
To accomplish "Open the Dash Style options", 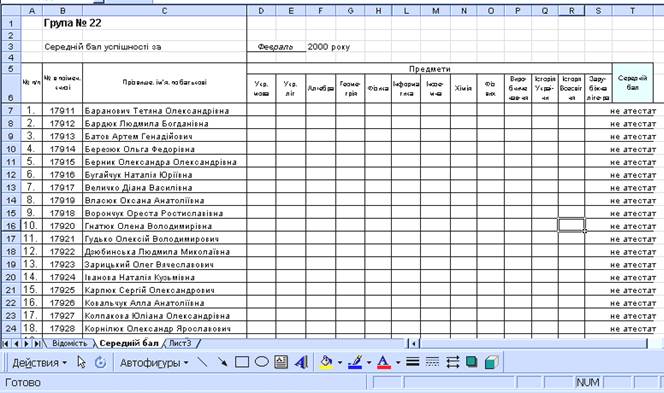I will [432, 362].
